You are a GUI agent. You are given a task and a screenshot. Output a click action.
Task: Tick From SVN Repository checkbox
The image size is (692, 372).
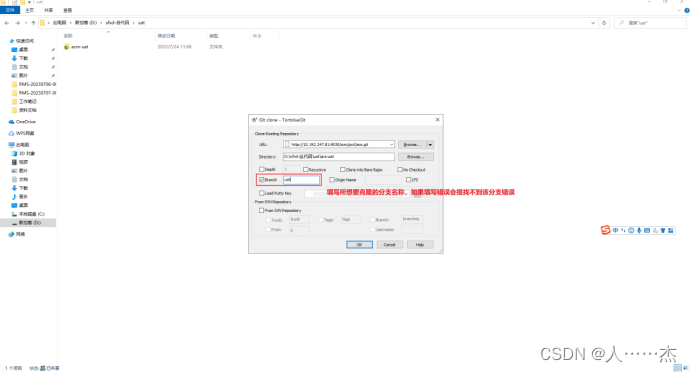[x=262, y=210]
